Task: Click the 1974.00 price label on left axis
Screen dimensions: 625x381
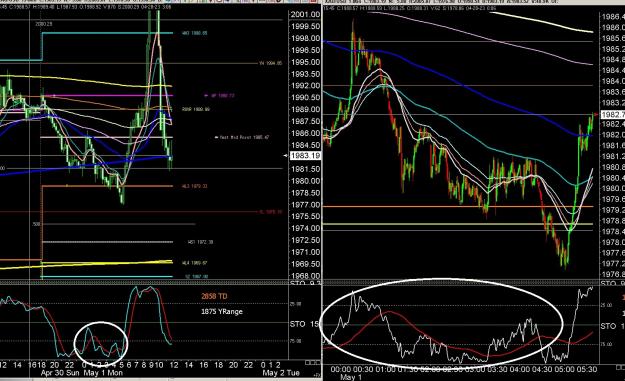Action: click(305, 228)
